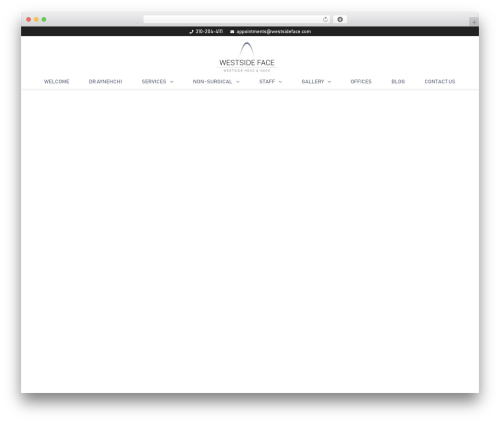
Task: Expand the Gallery dropdown chevron
Action: [x=329, y=82]
